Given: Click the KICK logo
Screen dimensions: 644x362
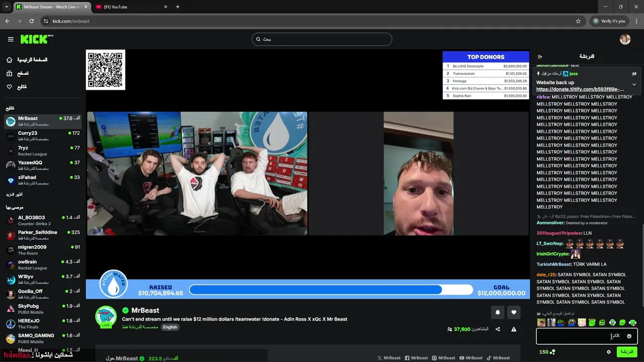Looking at the screenshot, I should pos(37,39).
